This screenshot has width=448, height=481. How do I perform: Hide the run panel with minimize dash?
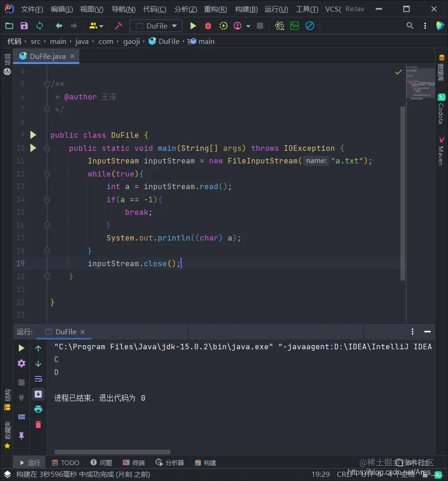pyautogui.click(x=427, y=332)
